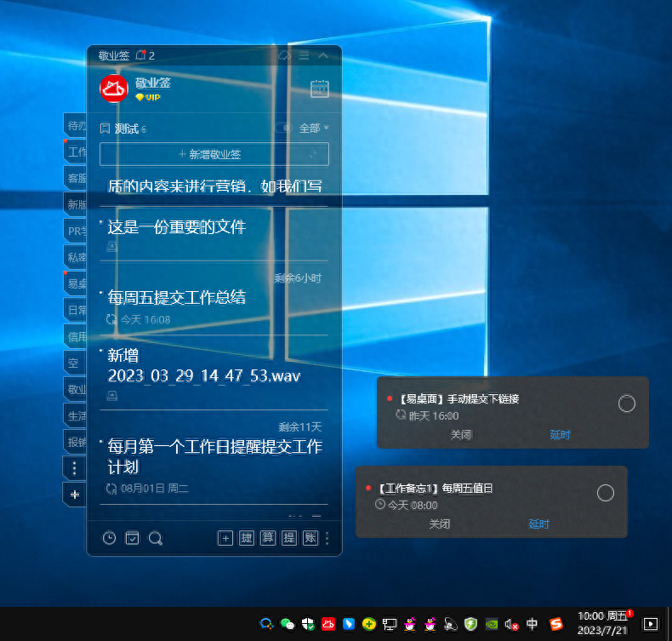The height and width of the screenshot is (641, 672).
Task: Select the 生活 category tab
Action: pyautogui.click(x=76, y=415)
